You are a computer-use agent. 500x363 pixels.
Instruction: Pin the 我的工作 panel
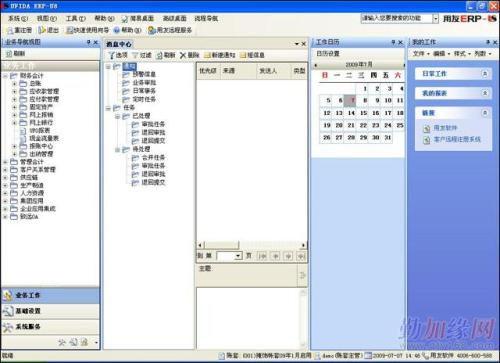point(488,42)
